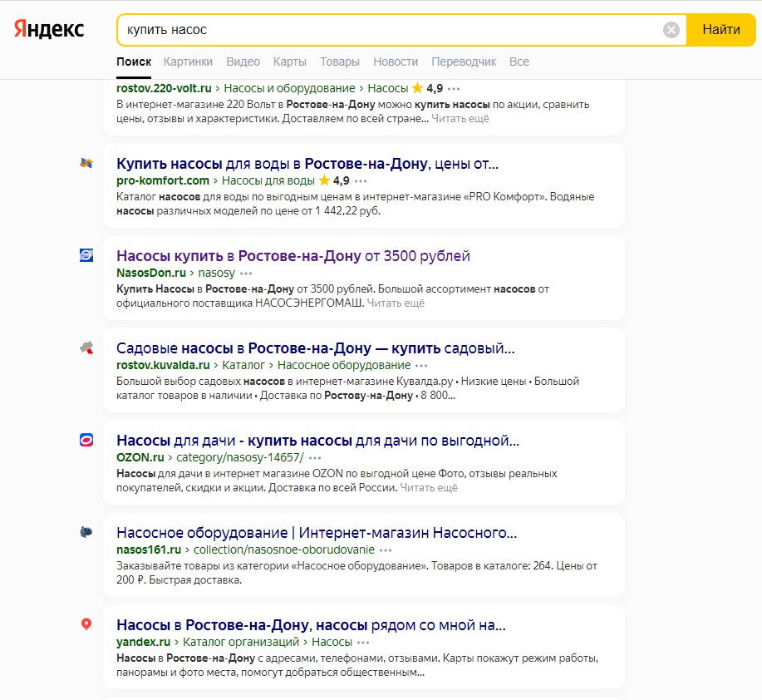This screenshot has height=700, width=762.
Task: Open the Товары tab
Action: pos(340,62)
